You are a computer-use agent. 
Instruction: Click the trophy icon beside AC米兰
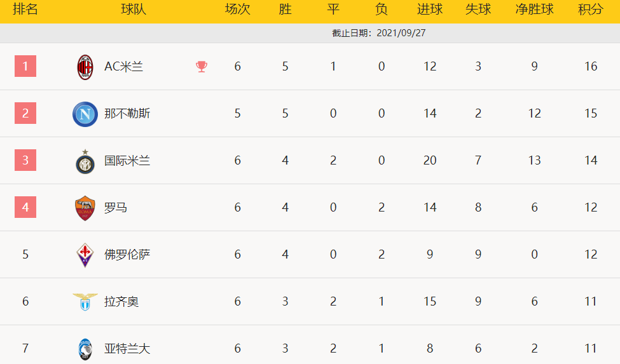[x=202, y=67]
